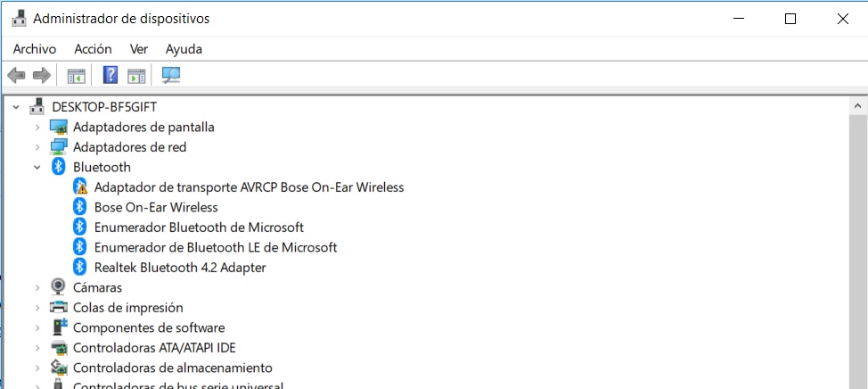This screenshot has width=868, height=389.
Task: Click the scrollbar up arrow
Action: click(858, 106)
